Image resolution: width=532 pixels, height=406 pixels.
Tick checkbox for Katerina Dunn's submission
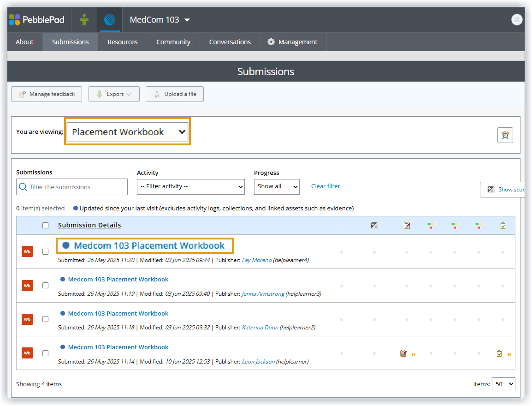(x=46, y=319)
